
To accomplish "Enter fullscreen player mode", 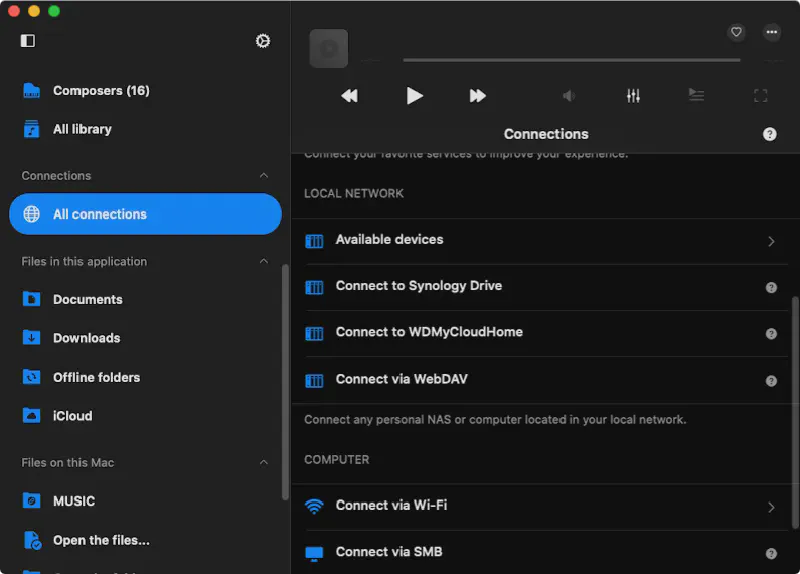I will tap(760, 96).
